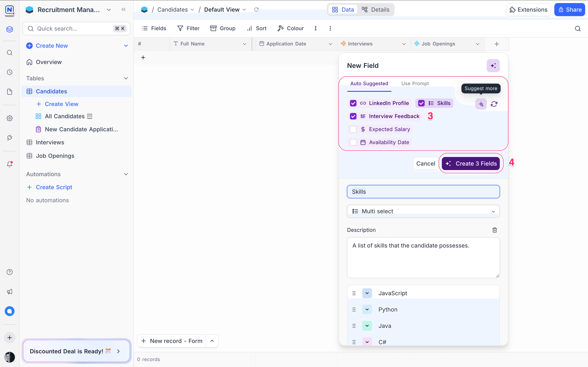Open the notifications bell in the sidebar
Viewport: 588px width, 367px height.
(x=9, y=164)
